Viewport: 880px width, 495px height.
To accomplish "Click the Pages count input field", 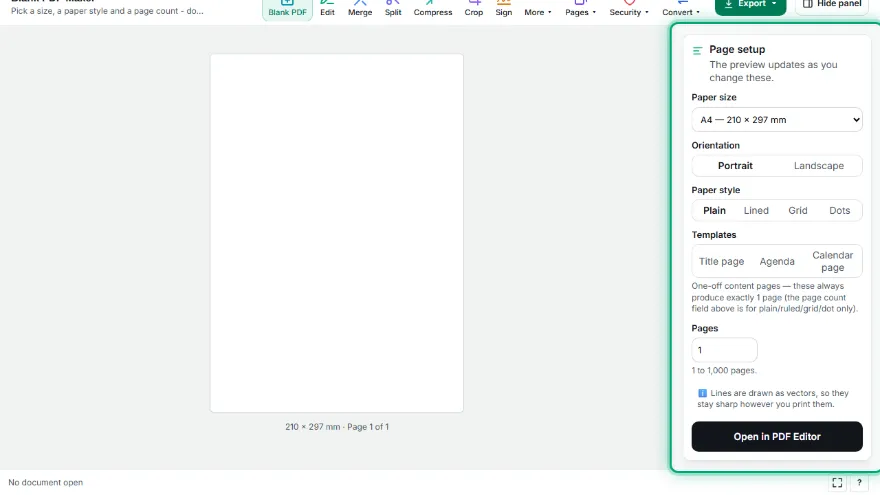I will point(724,350).
